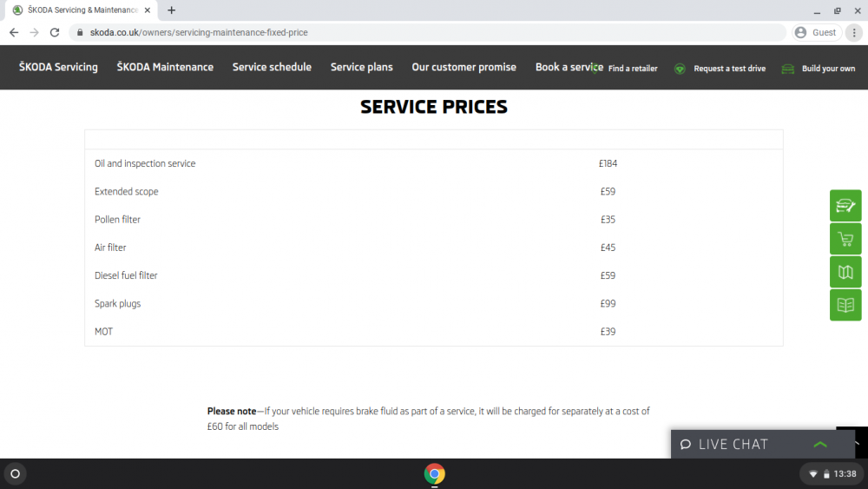Viewport: 868px width, 489px height.
Task: Click the steering wheel test drive icon
Action: click(680, 69)
